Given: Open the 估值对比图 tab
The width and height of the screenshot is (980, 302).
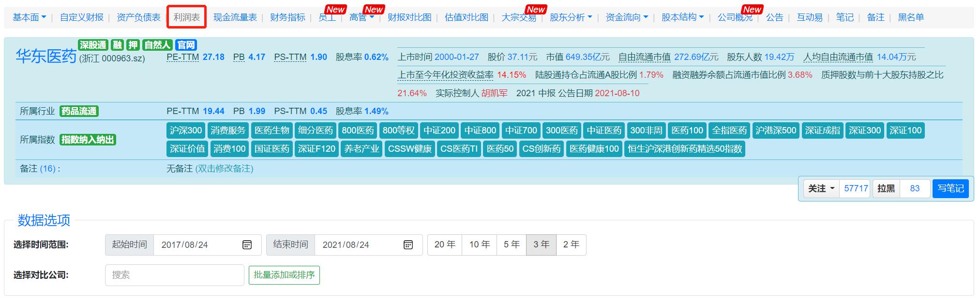Looking at the screenshot, I should tap(467, 17).
